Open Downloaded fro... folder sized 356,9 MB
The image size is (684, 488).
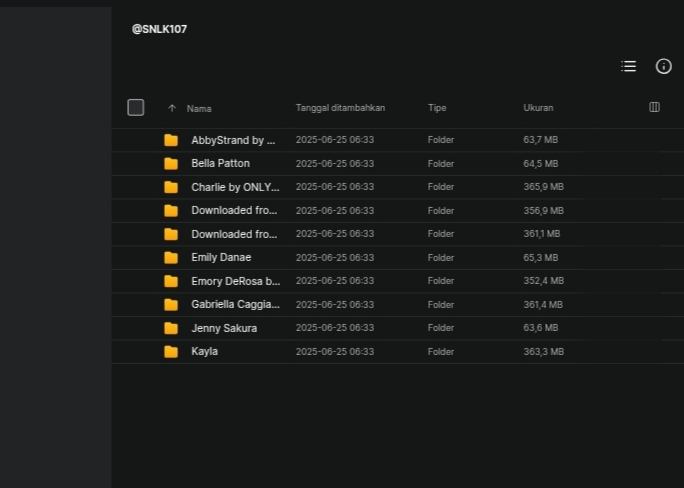(234, 211)
